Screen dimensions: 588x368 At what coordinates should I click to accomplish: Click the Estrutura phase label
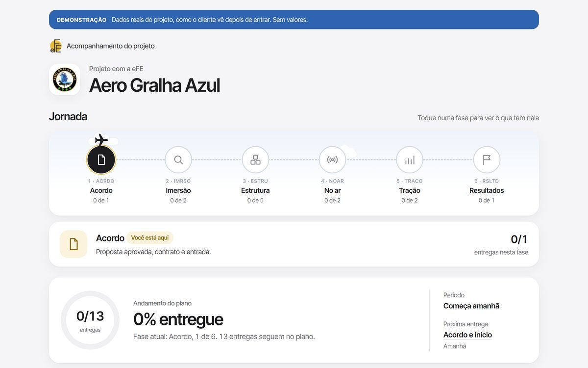[x=255, y=190]
